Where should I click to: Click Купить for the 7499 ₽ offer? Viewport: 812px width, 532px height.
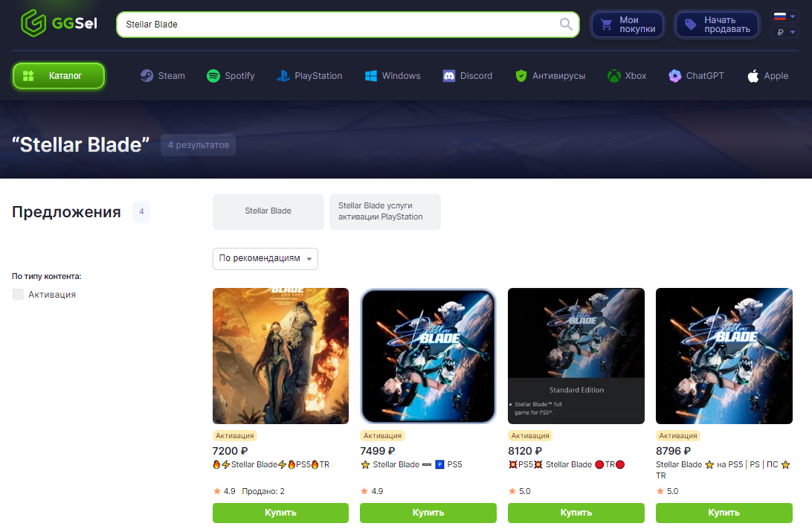428,513
